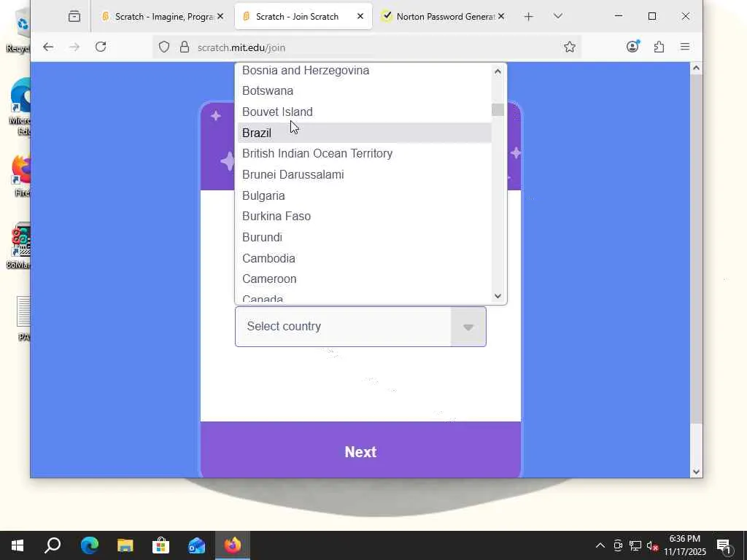
Task: Select Botswana from country list
Action: (365, 91)
